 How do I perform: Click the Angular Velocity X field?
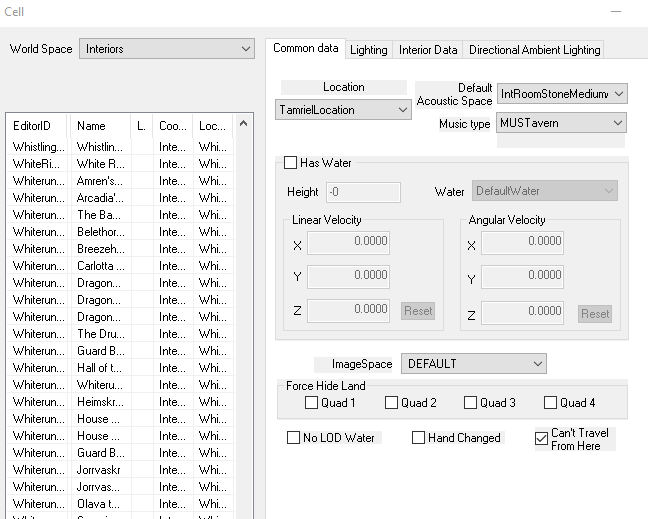522,243
